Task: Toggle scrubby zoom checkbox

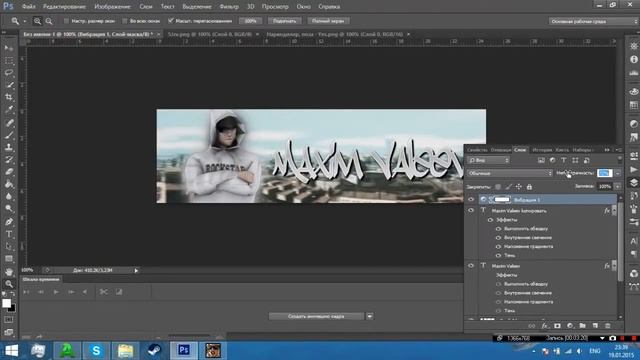Action: tap(171, 20)
